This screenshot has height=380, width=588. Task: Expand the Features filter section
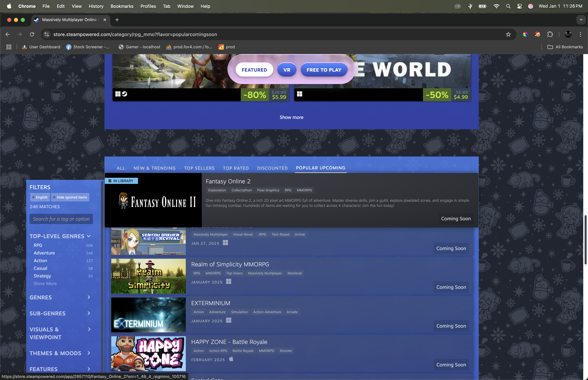pos(60,369)
